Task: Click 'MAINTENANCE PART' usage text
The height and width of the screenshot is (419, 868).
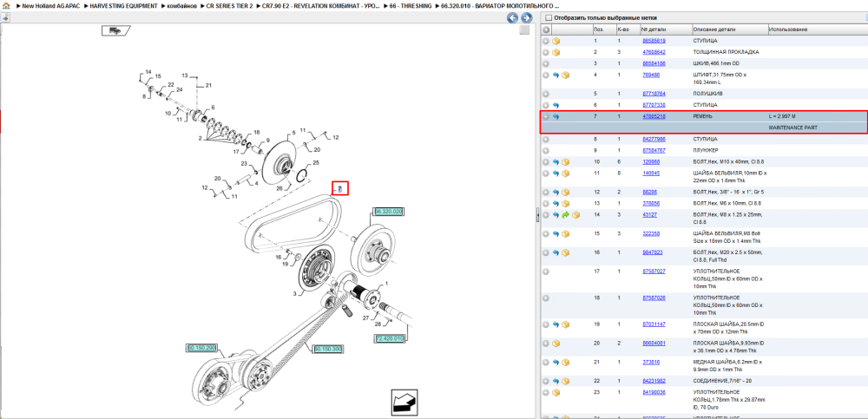Action: [792, 128]
